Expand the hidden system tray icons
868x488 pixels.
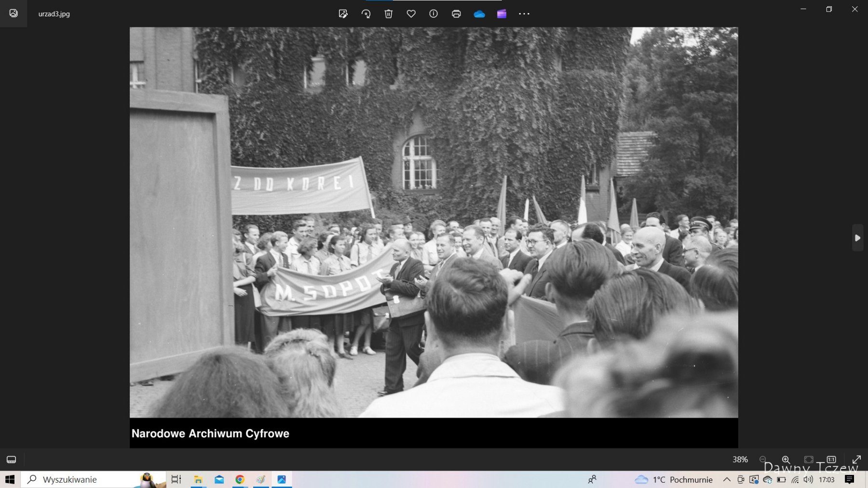[x=727, y=479]
